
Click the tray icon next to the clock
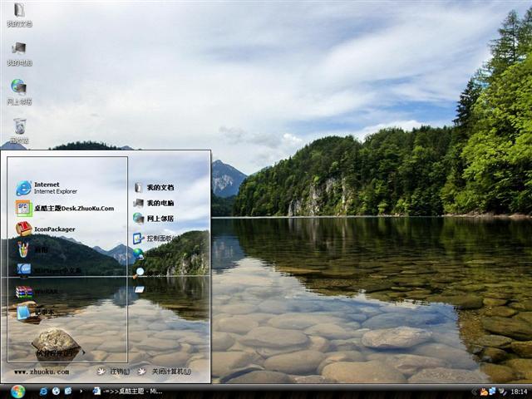(502, 392)
